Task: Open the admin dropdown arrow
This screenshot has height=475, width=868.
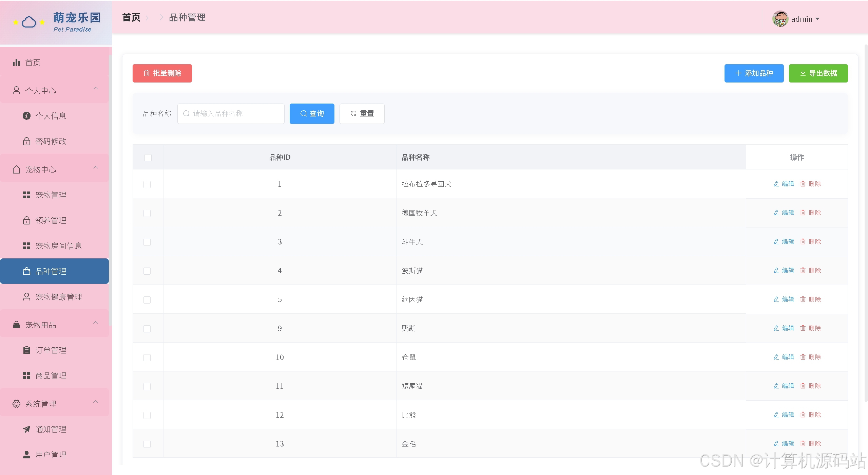Action: pos(817,19)
